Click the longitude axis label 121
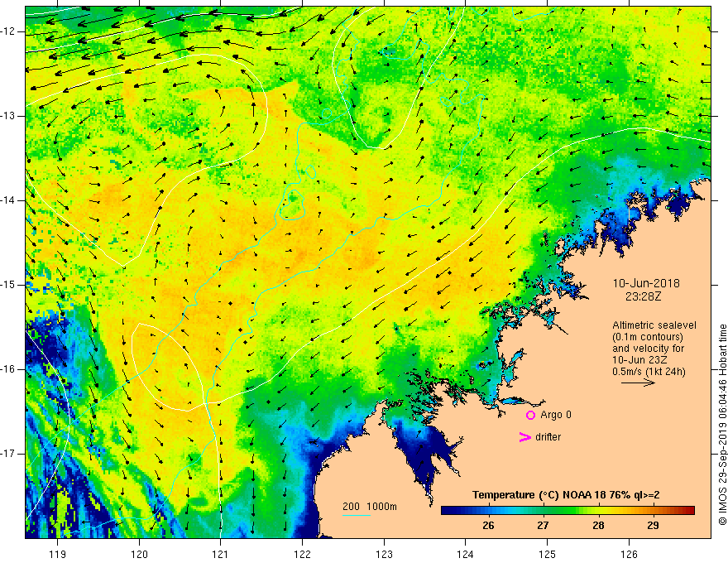This screenshot has height=563, width=728. click(221, 554)
